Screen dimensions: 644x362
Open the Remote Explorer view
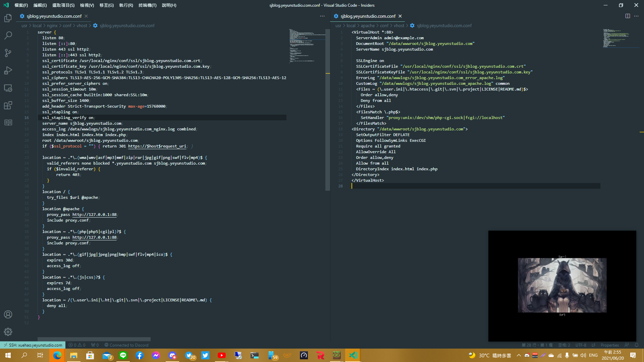click(x=8, y=88)
